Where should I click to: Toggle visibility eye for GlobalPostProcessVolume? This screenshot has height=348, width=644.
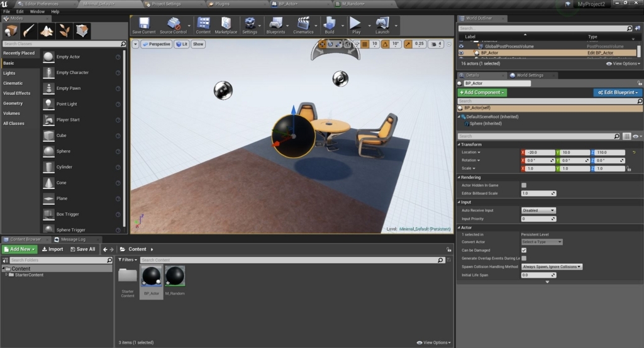point(461,46)
